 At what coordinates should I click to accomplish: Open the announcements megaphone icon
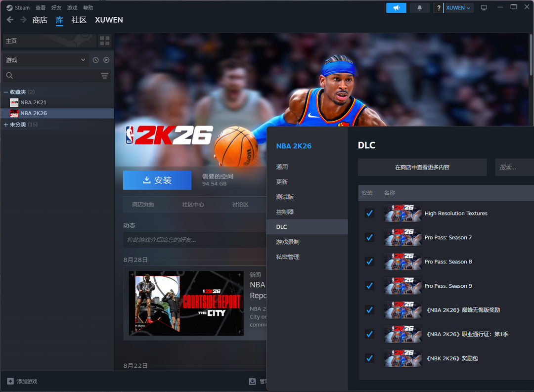[x=396, y=8]
